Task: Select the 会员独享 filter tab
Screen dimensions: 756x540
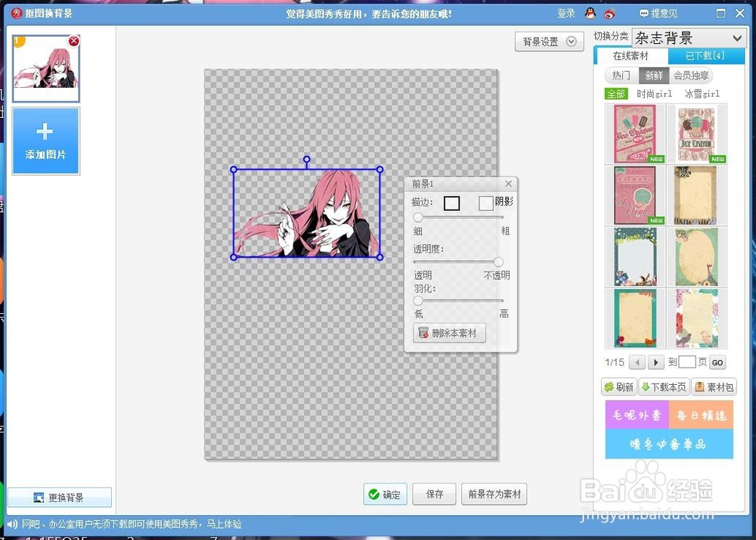Action: [691, 75]
